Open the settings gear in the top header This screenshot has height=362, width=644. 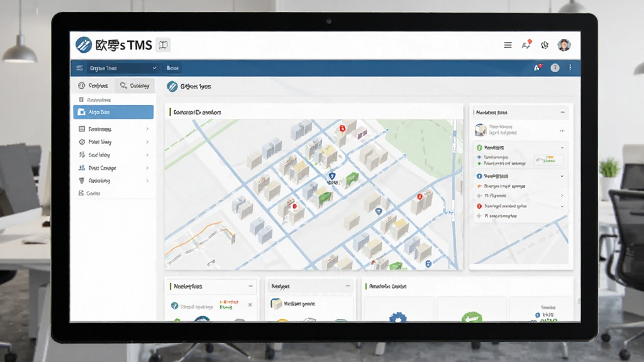[545, 45]
